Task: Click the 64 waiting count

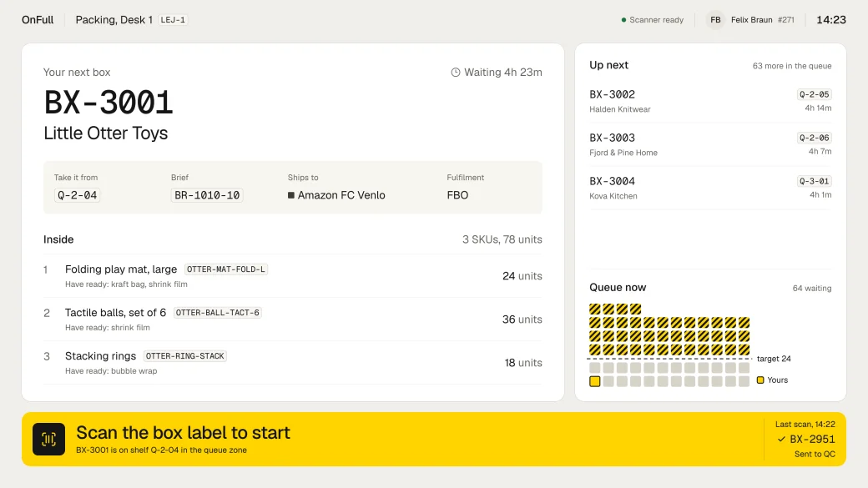Action: click(x=812, y=289)
